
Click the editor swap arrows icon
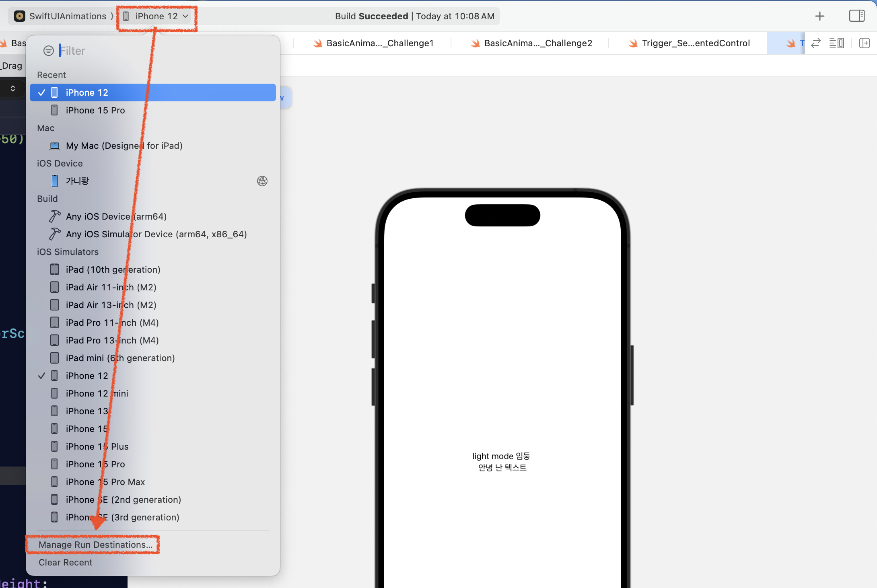[x=815, y=43]
